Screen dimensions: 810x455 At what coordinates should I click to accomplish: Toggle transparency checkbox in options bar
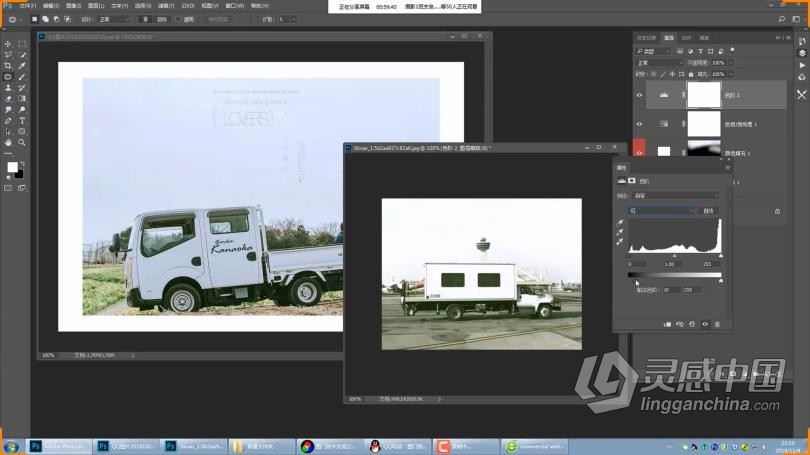click(x=179, y=19)
